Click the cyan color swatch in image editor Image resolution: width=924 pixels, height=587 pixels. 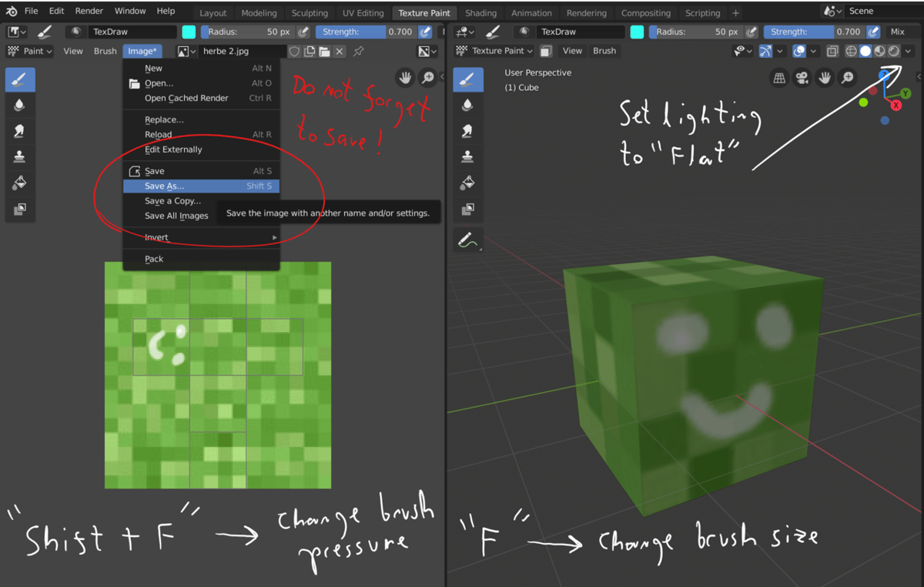189,32
